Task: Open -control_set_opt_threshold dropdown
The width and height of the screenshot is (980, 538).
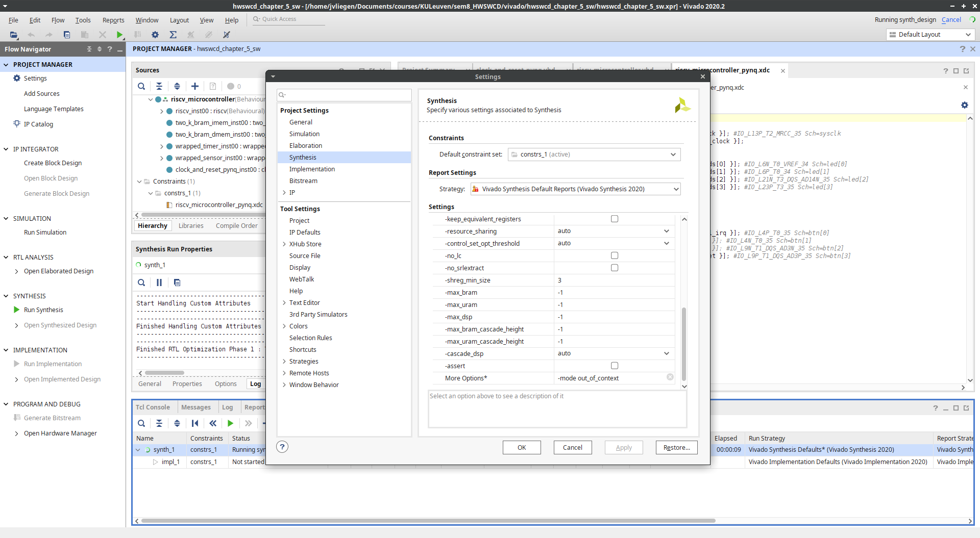Action: [614, 243]
